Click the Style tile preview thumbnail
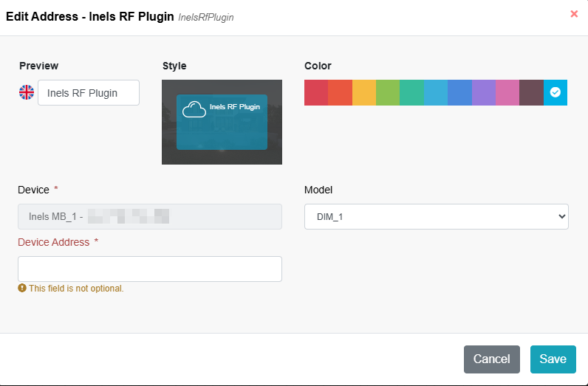This screenshot has height=386, width=588. click(x=222, y=122)
